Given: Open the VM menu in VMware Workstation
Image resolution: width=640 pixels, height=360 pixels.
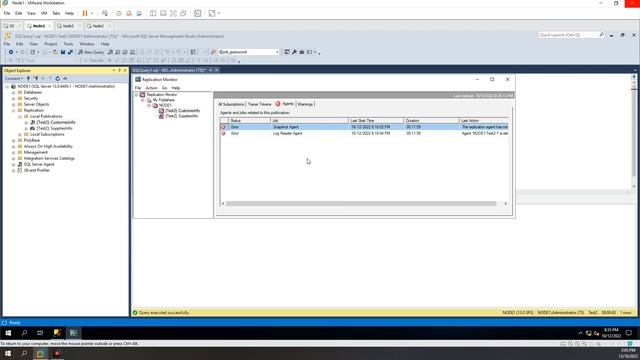Looking at the screenshot, I should pyautogui.click(x=44, y=13).
